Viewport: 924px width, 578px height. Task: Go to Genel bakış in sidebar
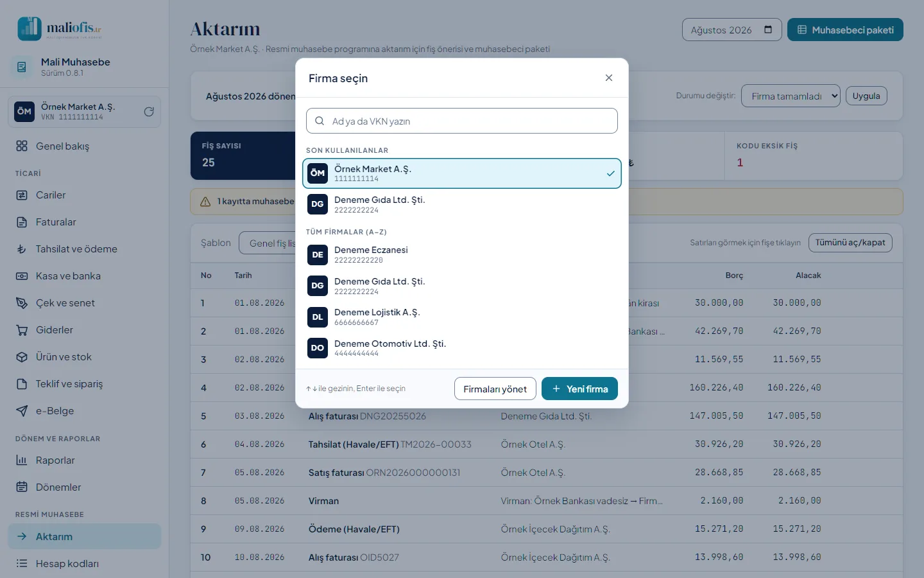tap(84, 146)
